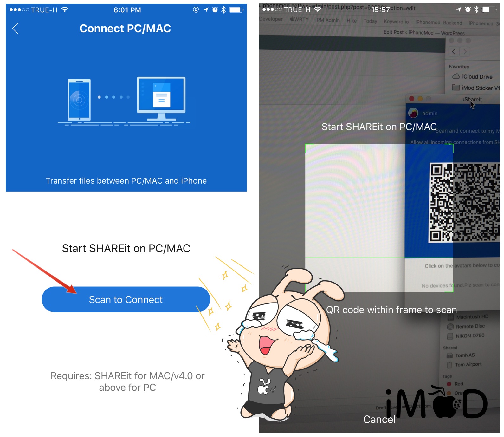
Task: Select Macintosh HD in the Finder sidebar
Action: click(472, 317)
